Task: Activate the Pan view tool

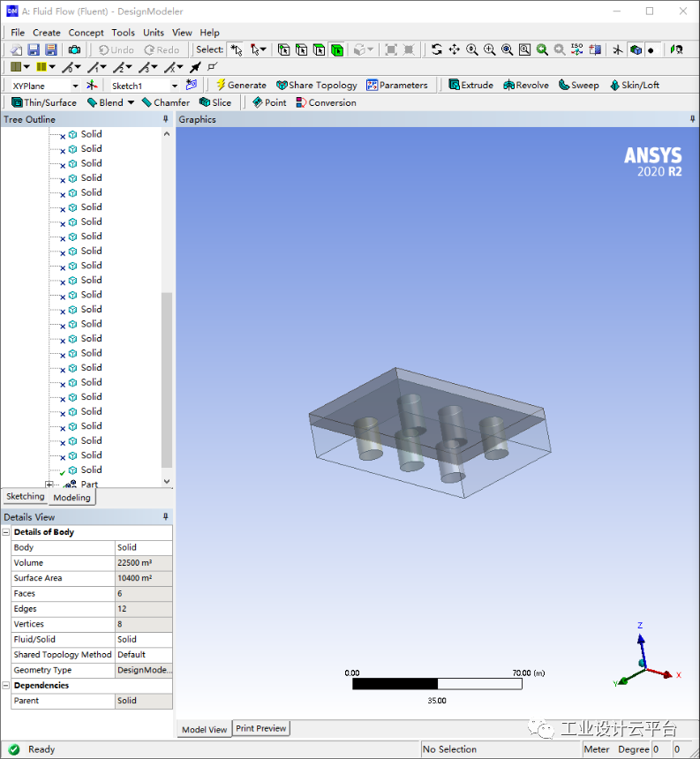Action: [x=454, y=49]
